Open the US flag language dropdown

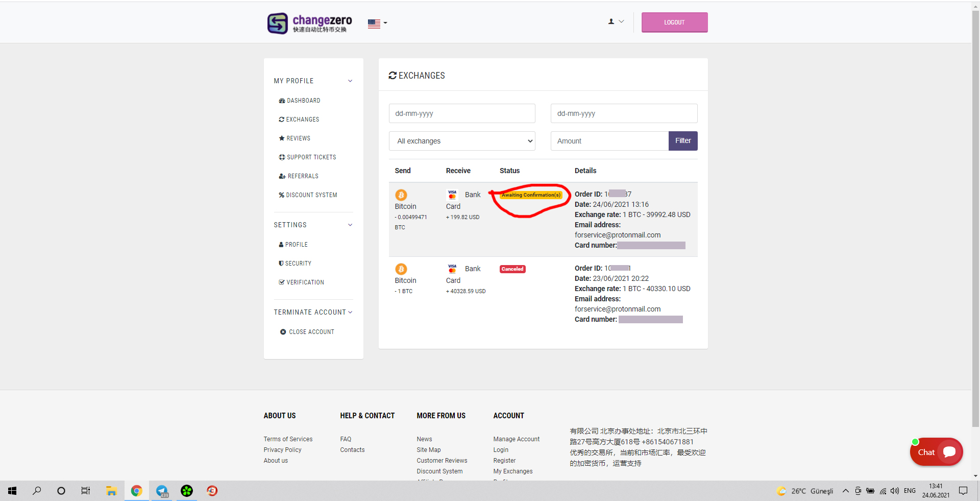click(x=377, y=23)
